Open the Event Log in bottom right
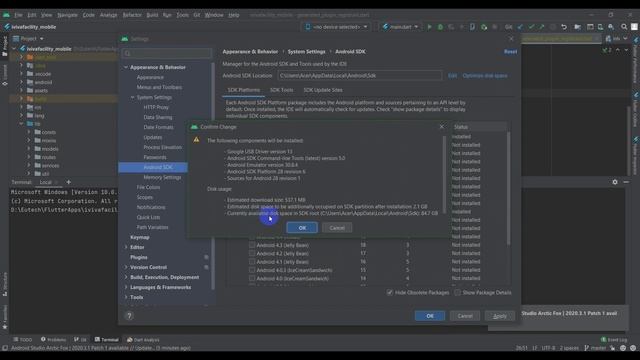640x360 pixels. click(614, 340)
